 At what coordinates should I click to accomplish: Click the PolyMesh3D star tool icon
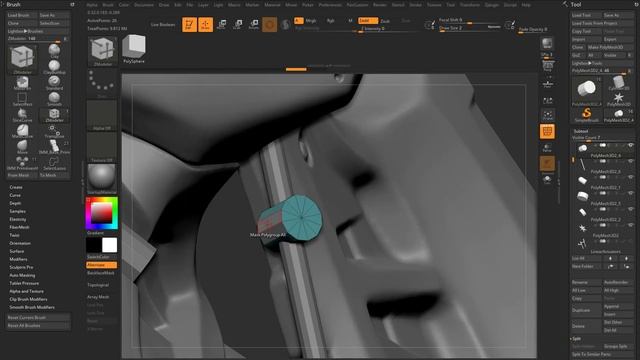click(x=618, y=99)
